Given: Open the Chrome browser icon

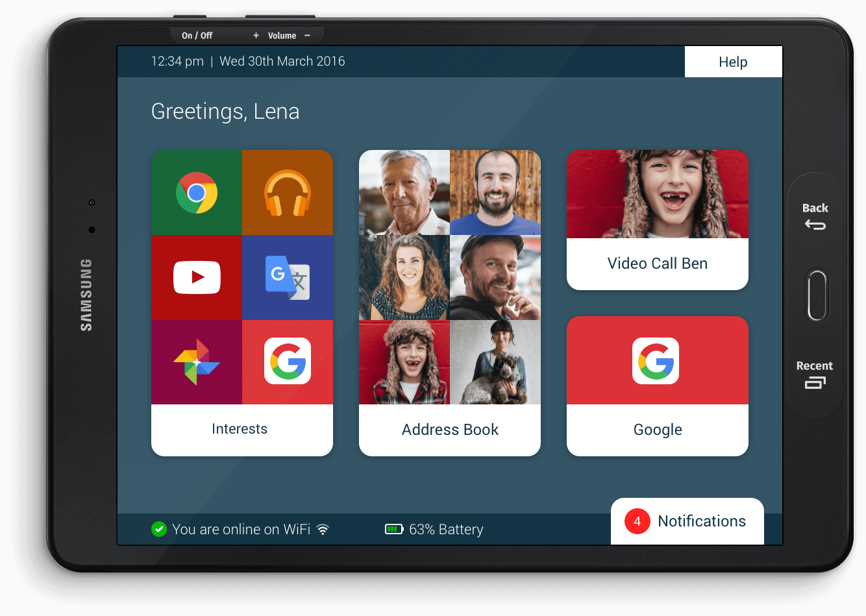Looking at the screenshot, I should point(197,193).
